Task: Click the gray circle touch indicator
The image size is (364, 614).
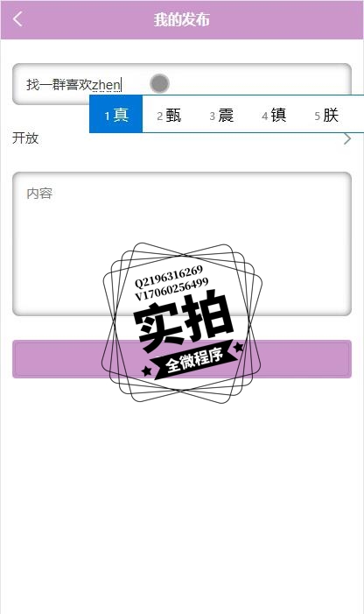Action: 159,83
